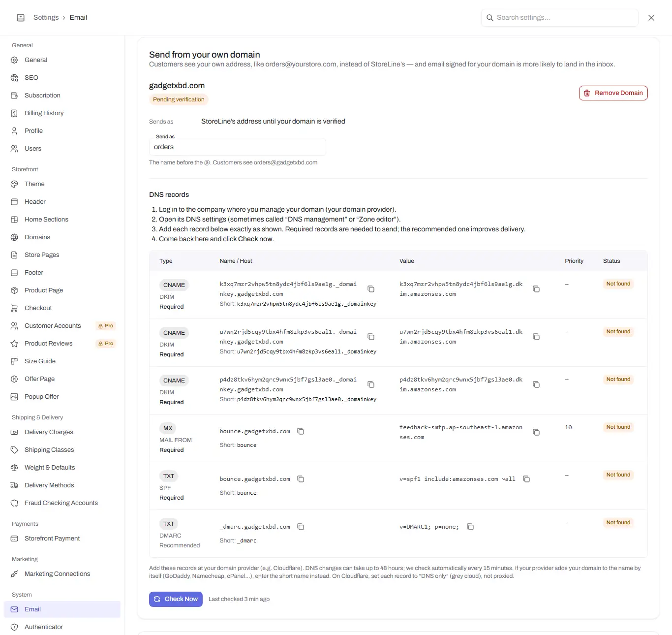Open Subscription settings
672x635 pixels.
click(x=62, y=95)
